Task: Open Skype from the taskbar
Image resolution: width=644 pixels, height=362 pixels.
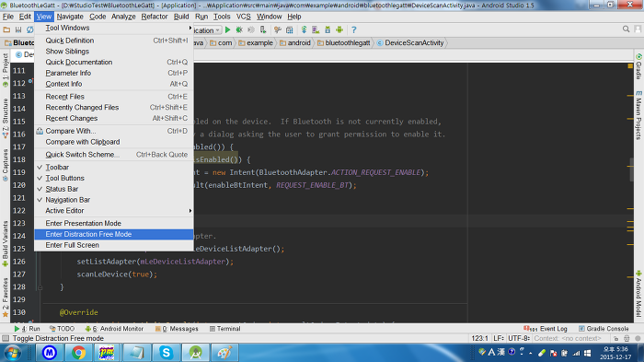Action: point(166,353)
